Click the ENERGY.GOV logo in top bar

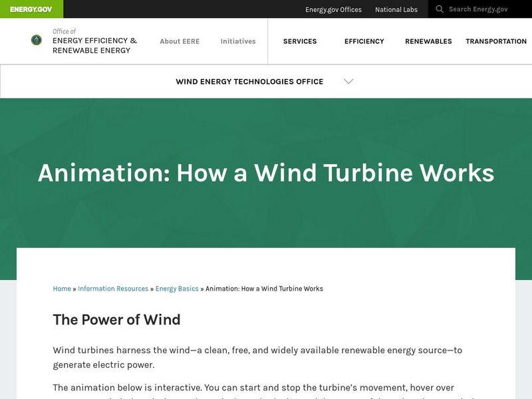coord(31,9)
